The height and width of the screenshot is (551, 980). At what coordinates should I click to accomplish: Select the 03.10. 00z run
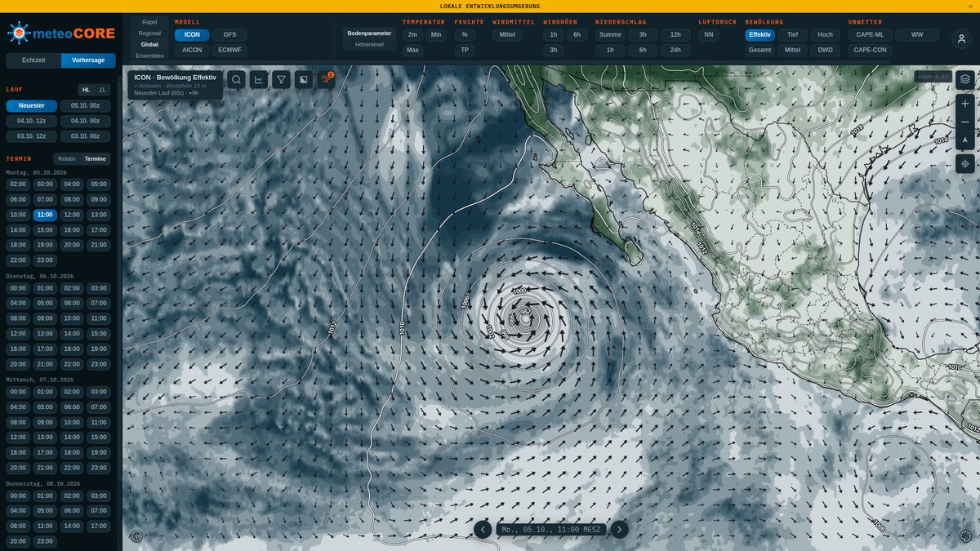[85, 136]
